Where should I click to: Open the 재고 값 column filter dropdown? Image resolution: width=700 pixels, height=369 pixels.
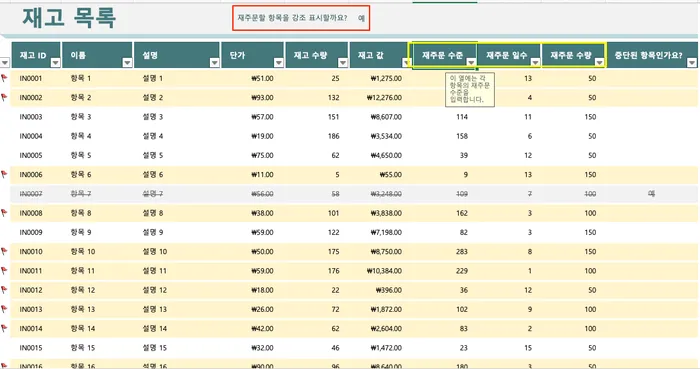[406, 62]
